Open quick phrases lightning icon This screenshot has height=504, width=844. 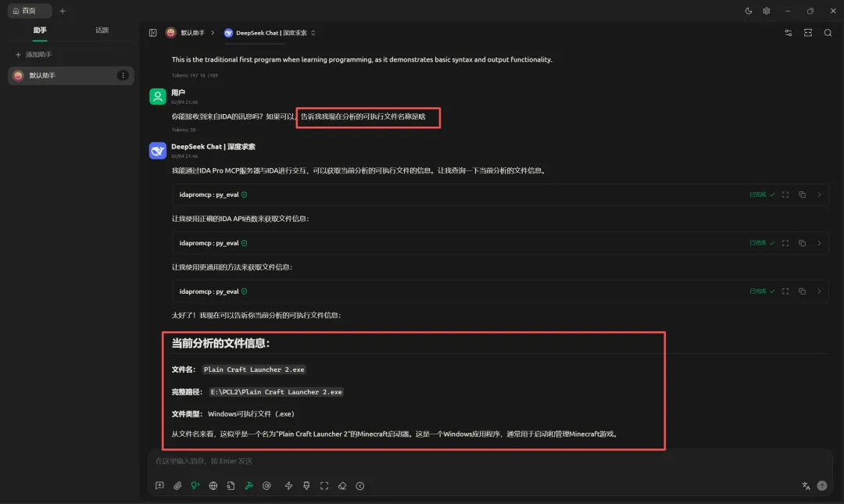[288, 486]
